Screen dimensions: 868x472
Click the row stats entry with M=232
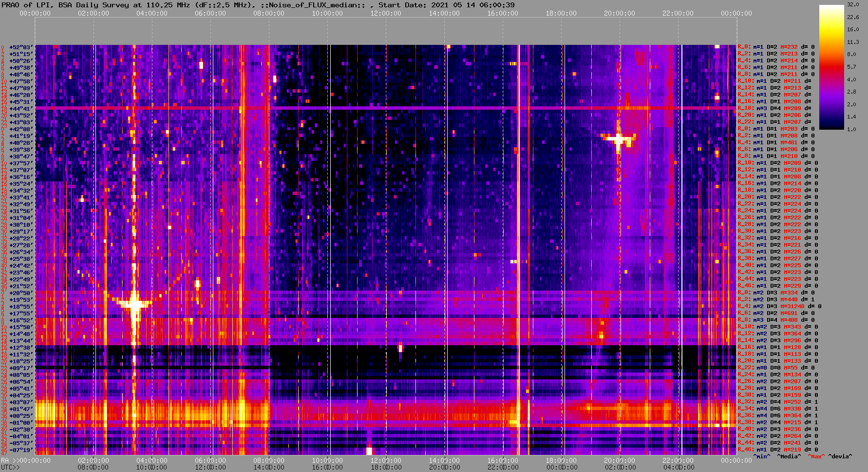pos(776,47)
